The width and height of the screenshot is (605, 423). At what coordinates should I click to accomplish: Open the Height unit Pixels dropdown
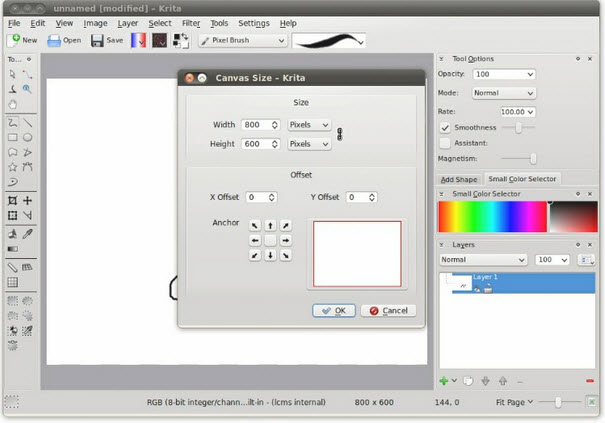(309, 144)
